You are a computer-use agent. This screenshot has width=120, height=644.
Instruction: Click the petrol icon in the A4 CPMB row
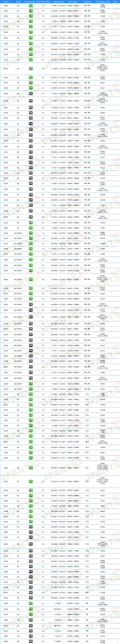tap(31, 54)
